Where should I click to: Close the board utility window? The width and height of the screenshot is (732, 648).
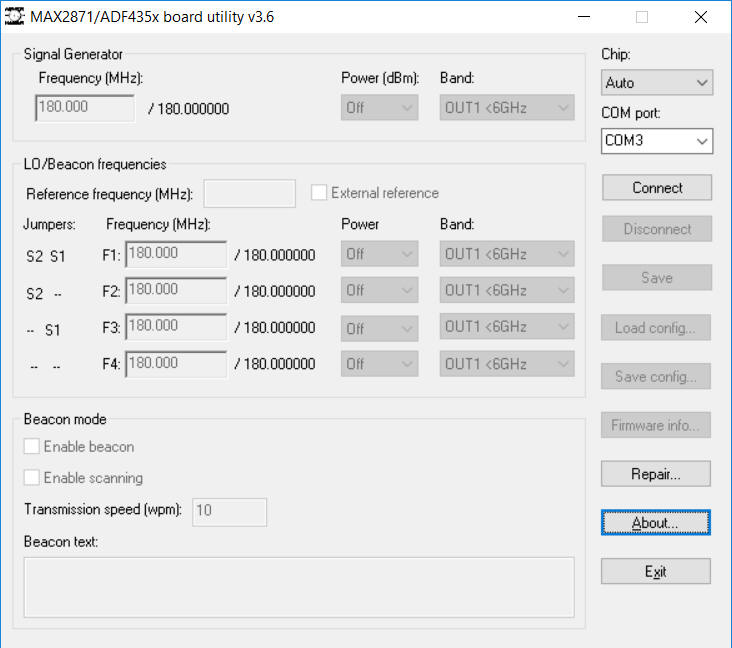pyautogui.click(x=701, y=17)
